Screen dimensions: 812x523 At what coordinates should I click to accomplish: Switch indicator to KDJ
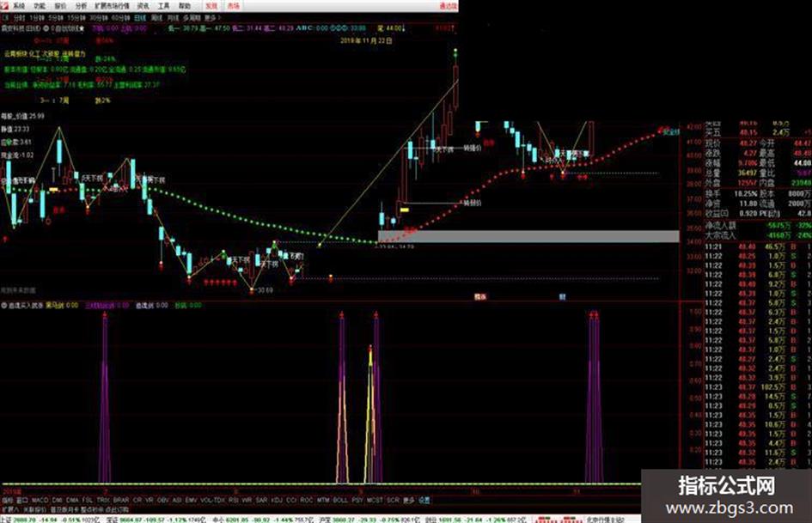point(277,500)
